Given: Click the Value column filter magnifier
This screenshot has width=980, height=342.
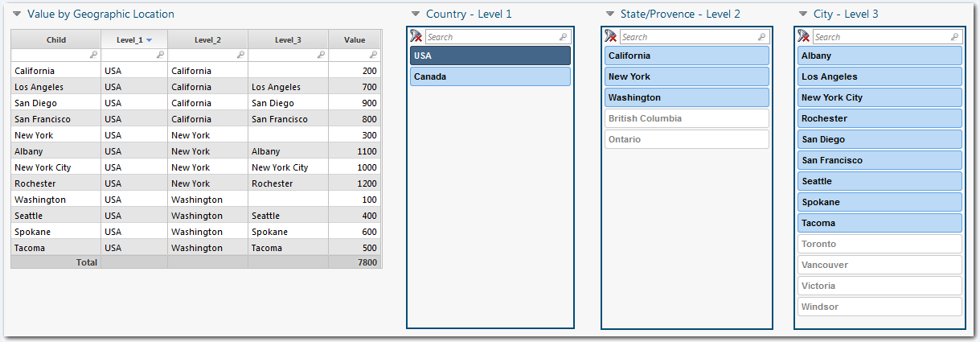Looking at the screenshot, I should click(x=373, y=55).
